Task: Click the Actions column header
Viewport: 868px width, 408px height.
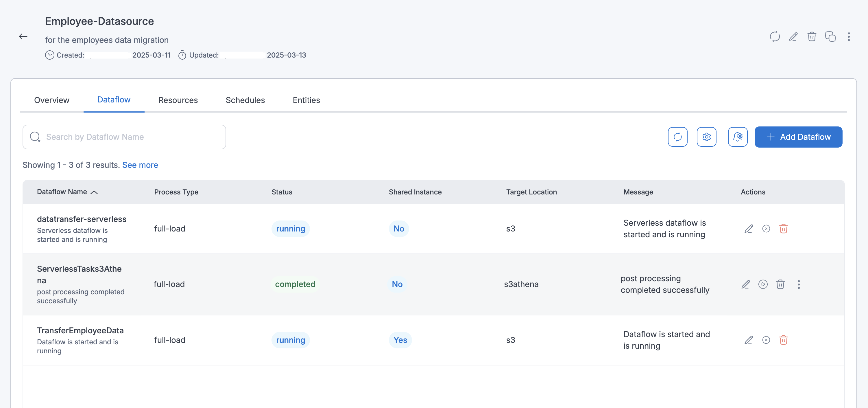Action: tap(753, 192)
